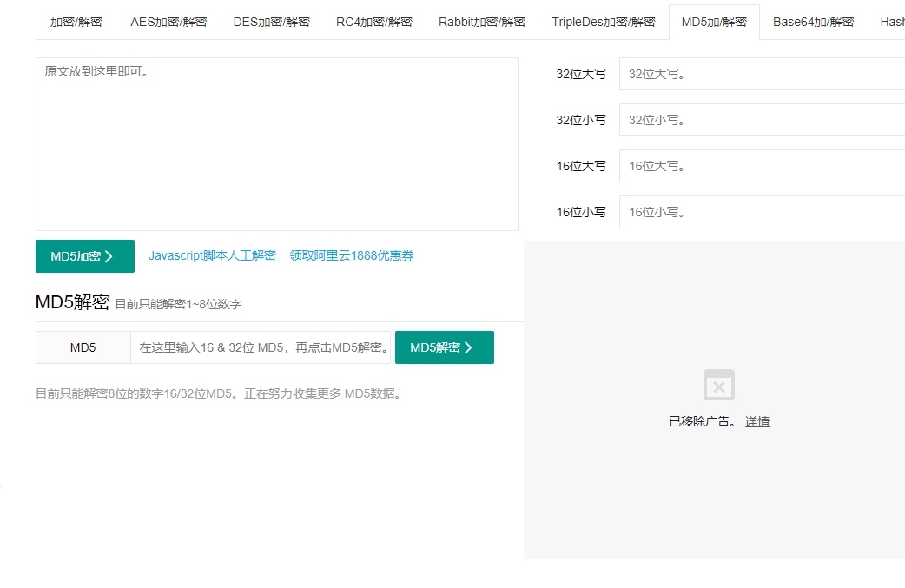This screenshot has width=905, height=588.
Task: Click the removed ad placeholder icon
Action: tap(718, 385)
